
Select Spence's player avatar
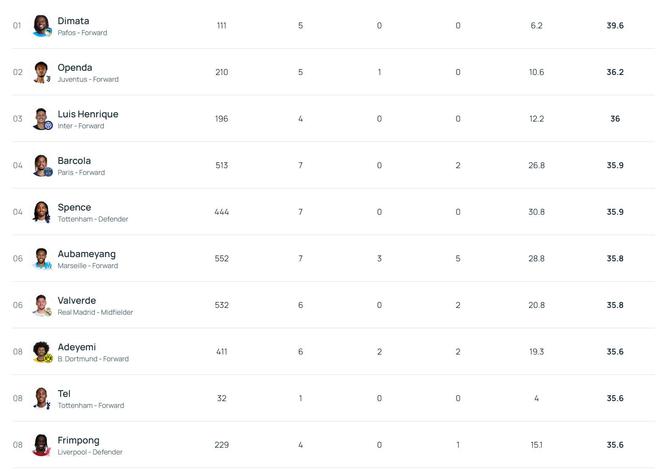pyautogui.click(x=41, y=212)
